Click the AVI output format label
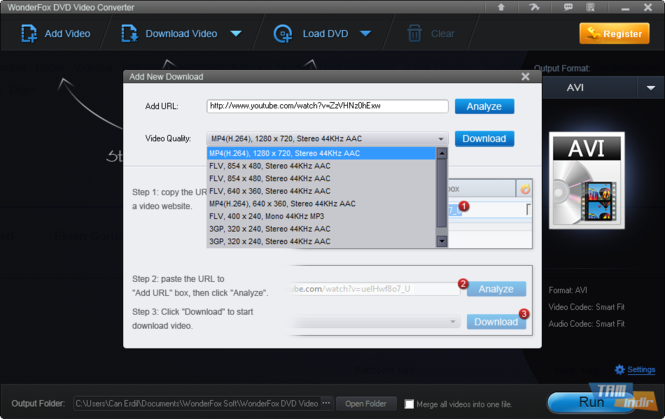Image resolution: width=665 pixels, height=419 pixels. point(575,88)
